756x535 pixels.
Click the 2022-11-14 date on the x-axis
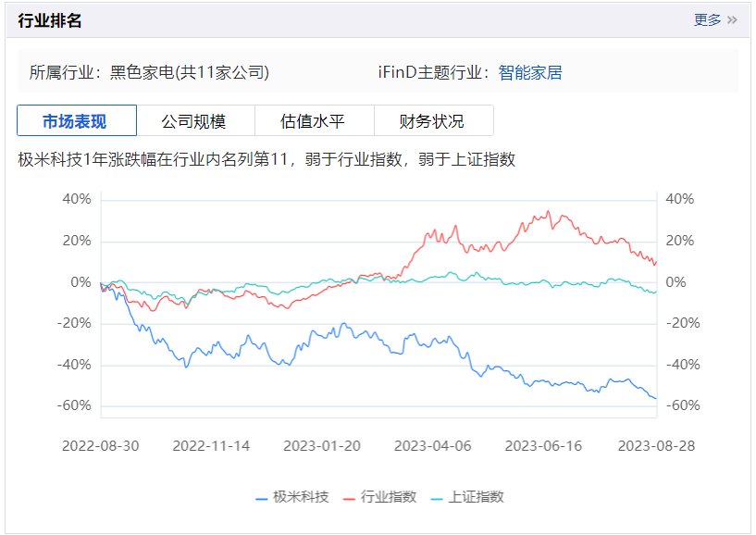coord(211,445)
